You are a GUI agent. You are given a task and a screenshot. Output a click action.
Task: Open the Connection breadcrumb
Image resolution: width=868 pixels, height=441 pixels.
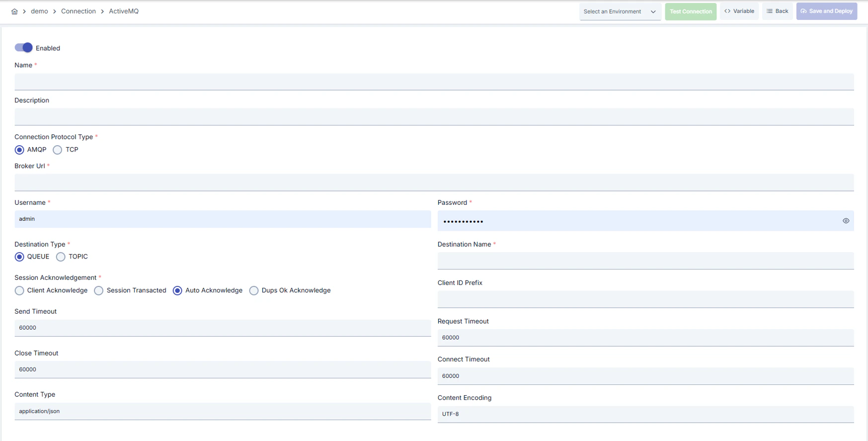(79, 11)
